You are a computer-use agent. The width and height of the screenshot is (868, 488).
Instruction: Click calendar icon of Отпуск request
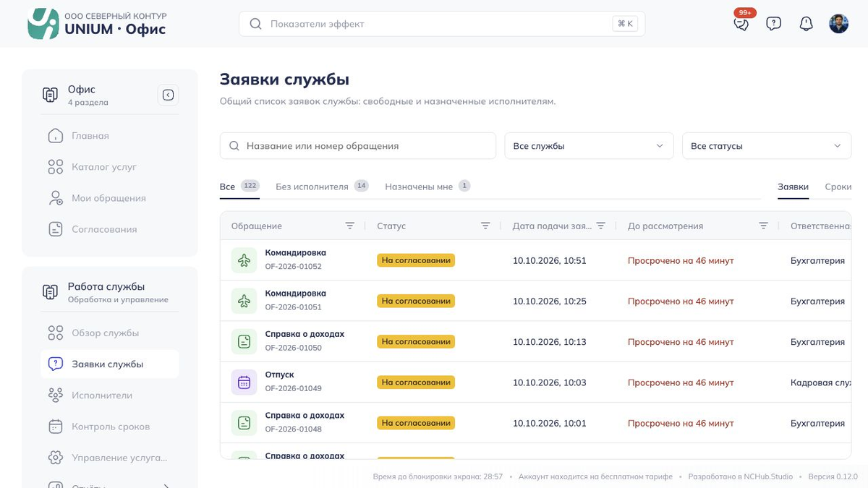point(244,382)
